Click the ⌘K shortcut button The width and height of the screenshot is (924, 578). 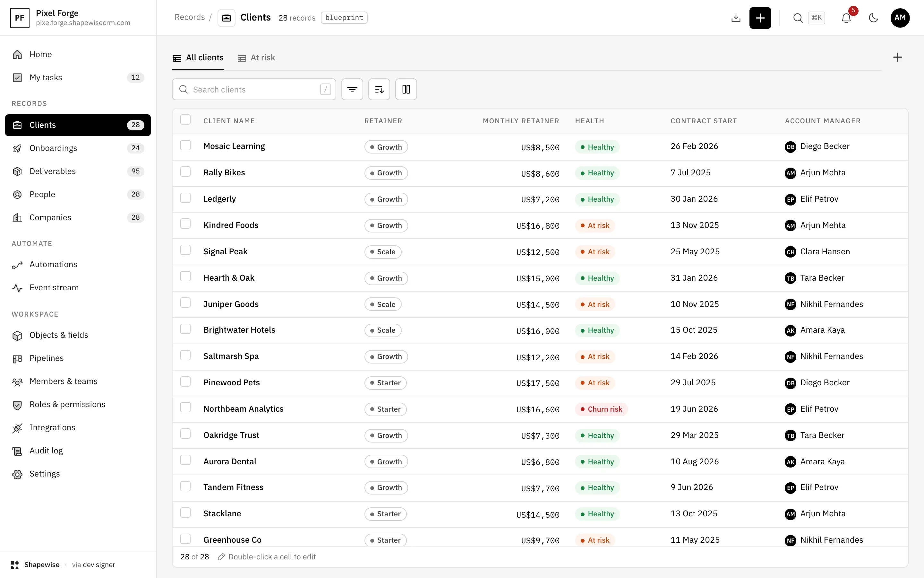pos(816,18)
